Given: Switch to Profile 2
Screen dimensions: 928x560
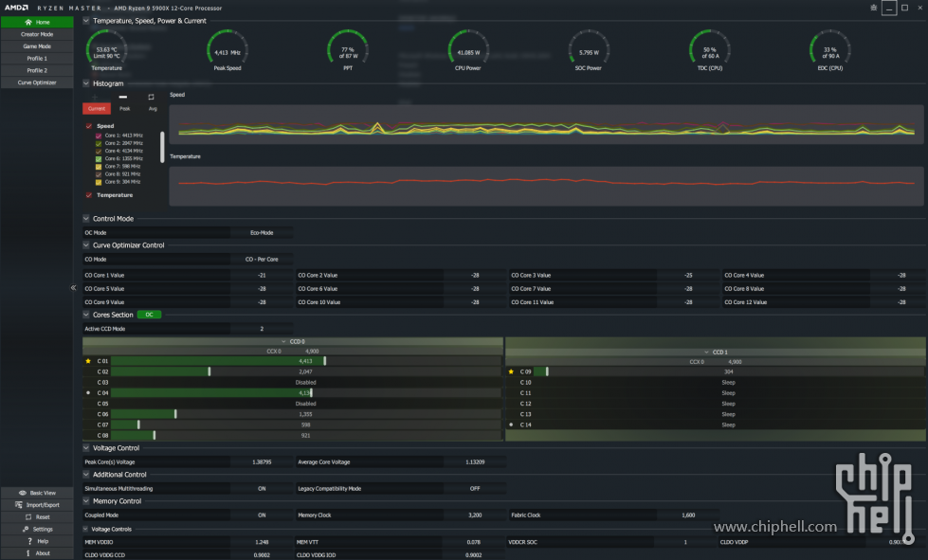Looking at the screenshot, I should pyautogui.click(x=37, y=70).
